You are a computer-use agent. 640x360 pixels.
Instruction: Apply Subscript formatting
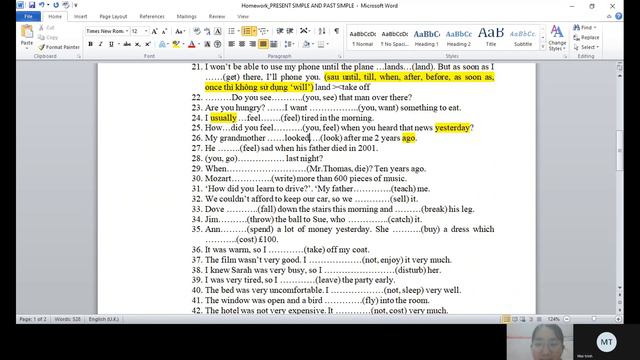point(138,44)
